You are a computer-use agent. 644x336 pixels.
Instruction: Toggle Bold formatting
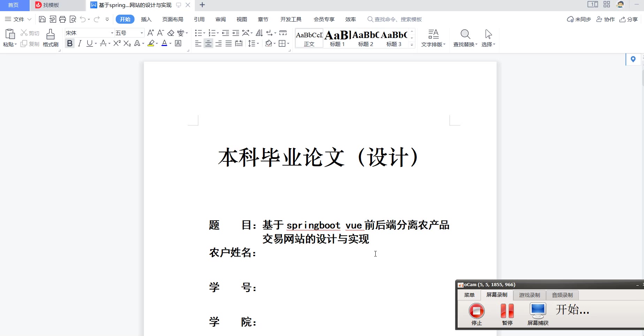(x=70, y=43)
